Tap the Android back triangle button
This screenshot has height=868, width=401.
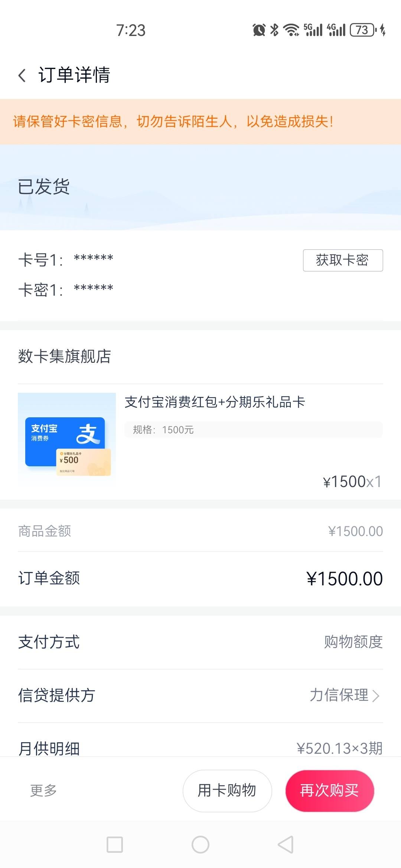[x=286, y=845]
